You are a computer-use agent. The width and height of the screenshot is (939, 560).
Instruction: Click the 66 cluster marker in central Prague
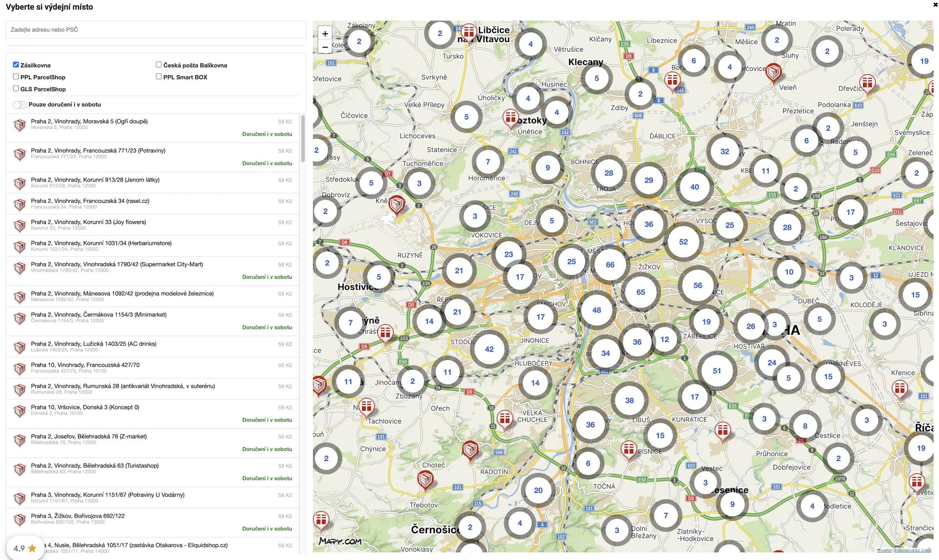pos(610,265)
